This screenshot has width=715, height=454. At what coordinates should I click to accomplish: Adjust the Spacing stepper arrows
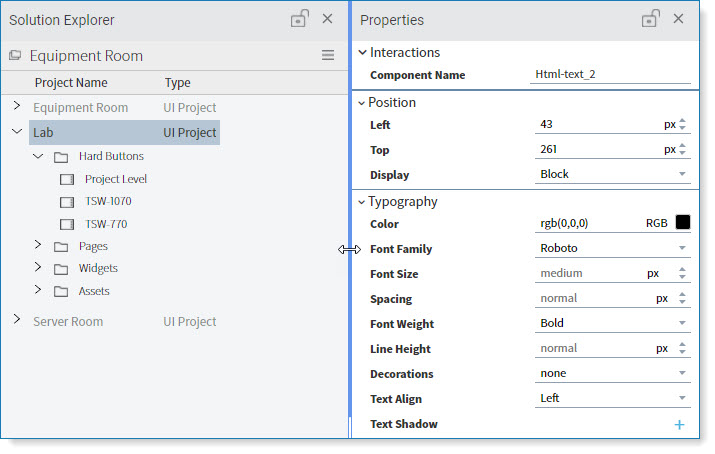coord(682,298)
